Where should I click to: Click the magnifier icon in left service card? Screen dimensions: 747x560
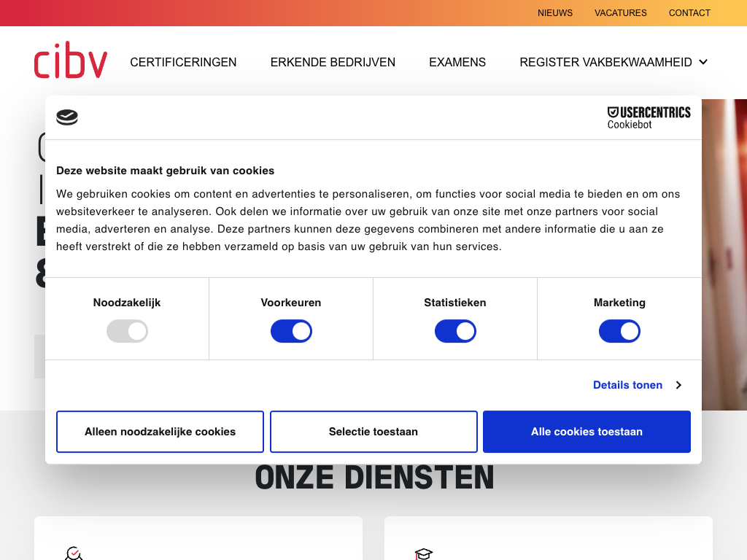(73, 553)
